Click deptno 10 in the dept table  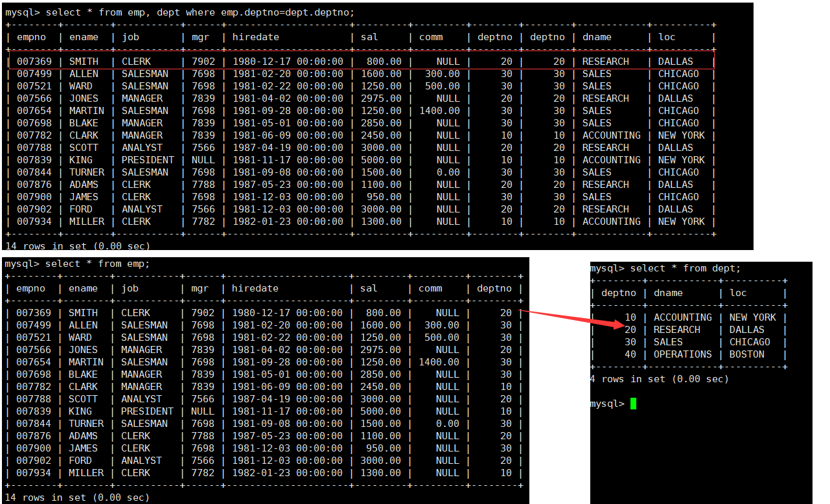(630, 317)
